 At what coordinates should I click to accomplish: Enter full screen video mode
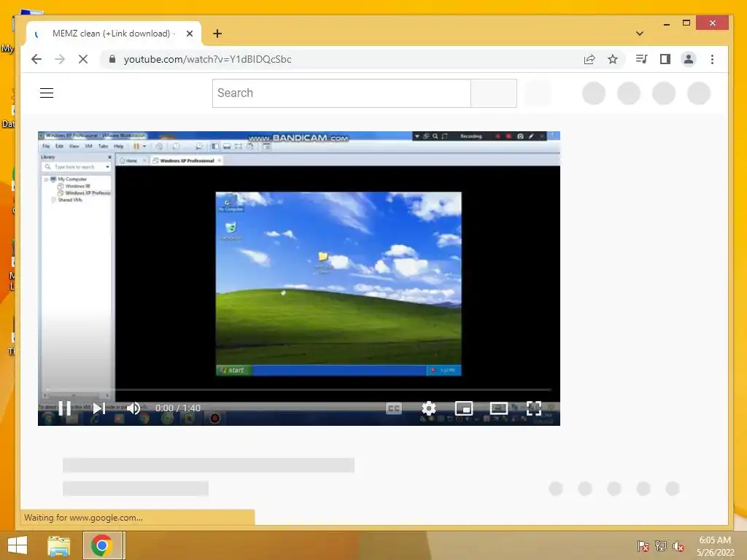click(x=534, y=408)
